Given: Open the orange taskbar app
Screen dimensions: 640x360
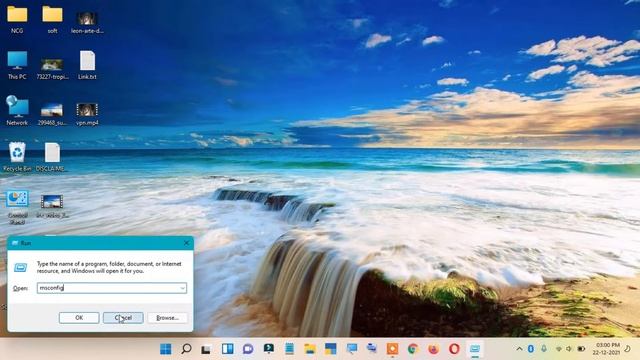Looking at the screenshot, I should (392, 349).
